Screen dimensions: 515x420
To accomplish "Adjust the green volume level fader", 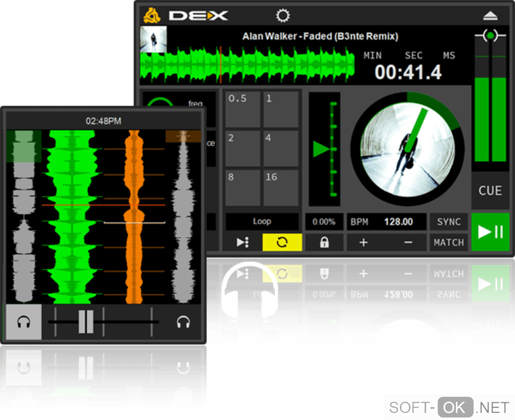I will point(490,119).
